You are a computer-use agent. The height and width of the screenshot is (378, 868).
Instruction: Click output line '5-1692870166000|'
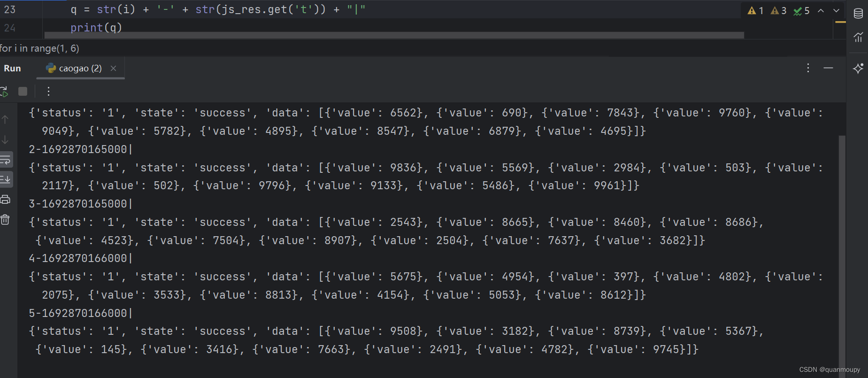[x=81, y=313]
